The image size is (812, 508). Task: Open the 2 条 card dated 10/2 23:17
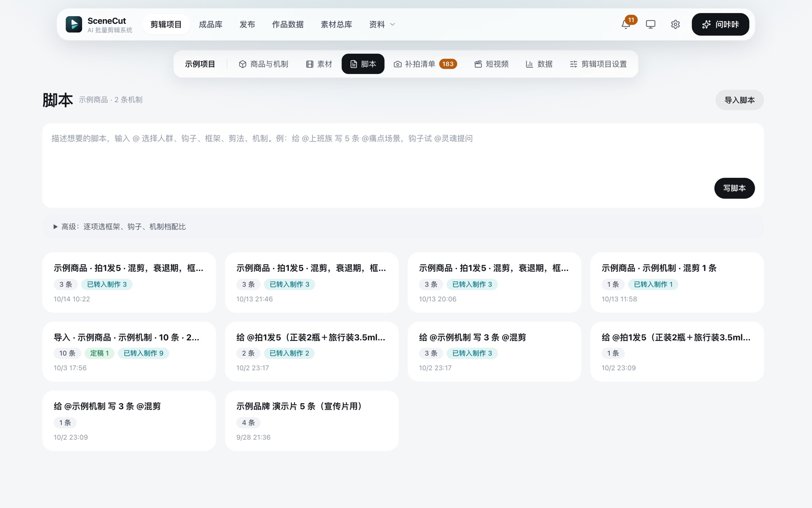pos(312,352)
